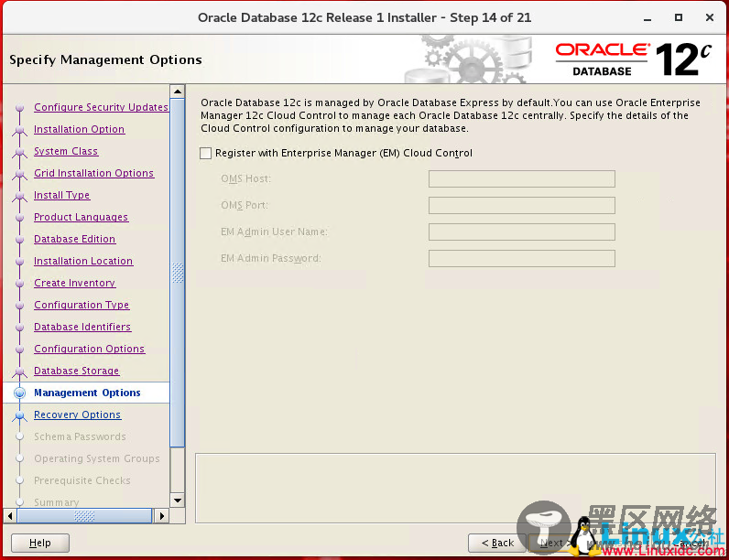
Task: Click the Database Identifiers step bullet
Action: coord(19,328)
